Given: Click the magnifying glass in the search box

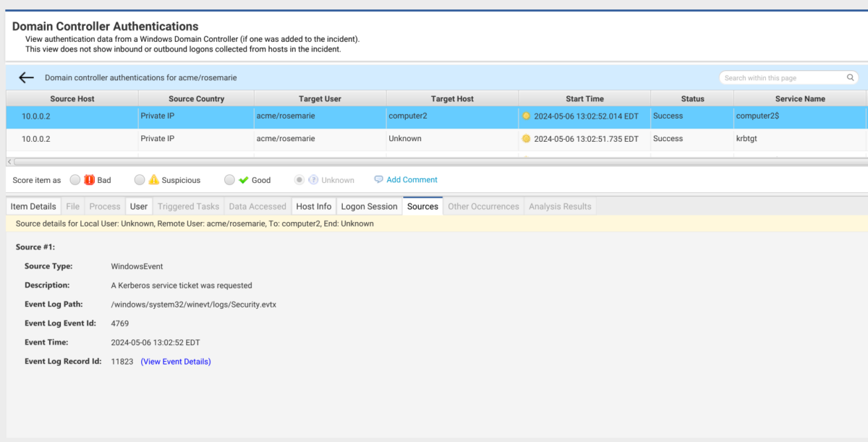Looking at the screenshot, I should pos(851,77).
